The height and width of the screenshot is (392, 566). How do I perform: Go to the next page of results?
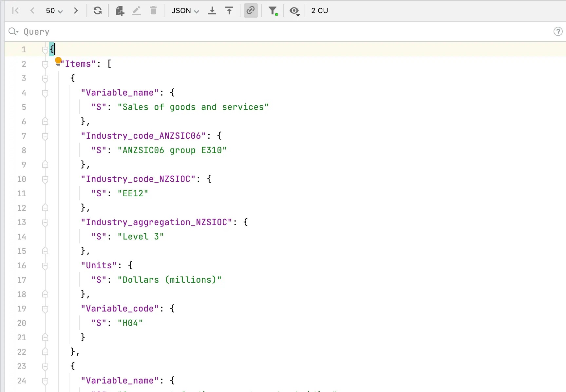[x=76, y=10]
